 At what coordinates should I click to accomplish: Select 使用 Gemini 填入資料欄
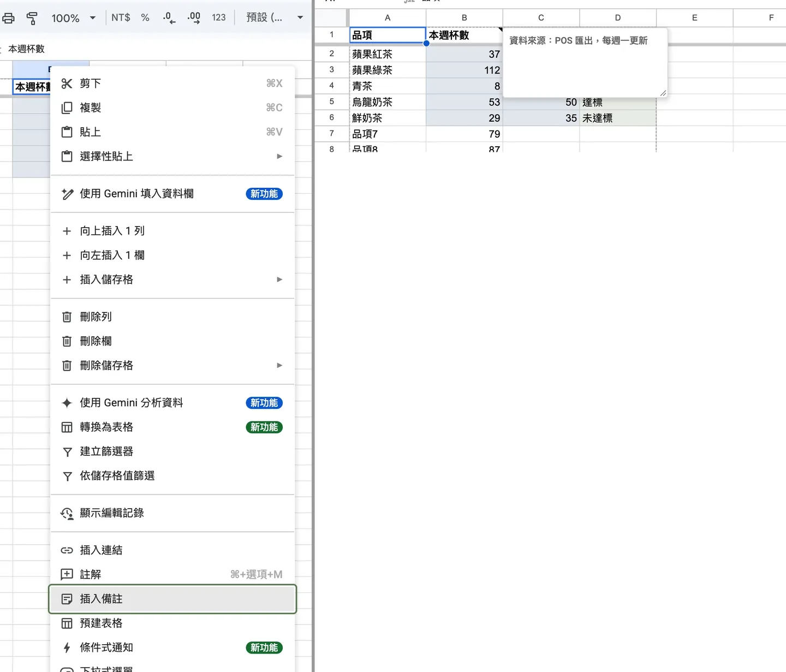point(172,194)
